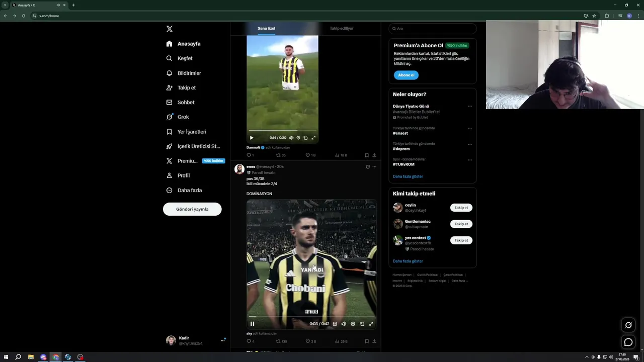Reply to the enes post
Screen dimensions: 644x362
click(x=250, y=341)
